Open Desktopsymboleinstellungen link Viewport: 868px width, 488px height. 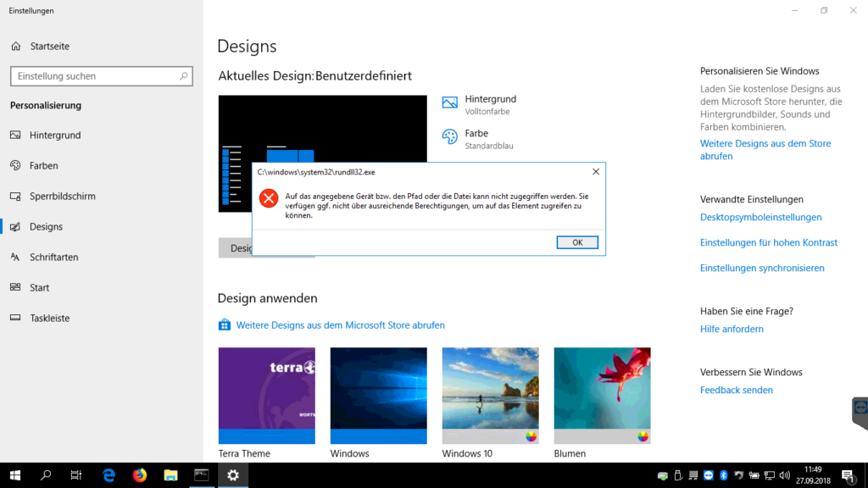[x=761, y=217]
